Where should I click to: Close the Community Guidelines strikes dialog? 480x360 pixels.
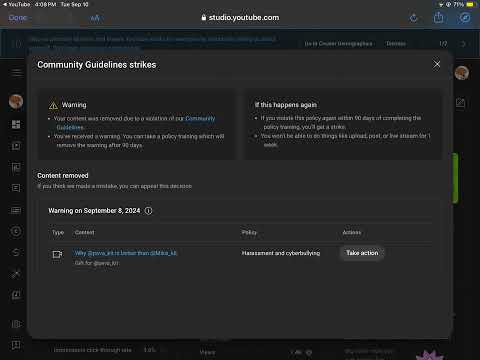coord(437,64)
